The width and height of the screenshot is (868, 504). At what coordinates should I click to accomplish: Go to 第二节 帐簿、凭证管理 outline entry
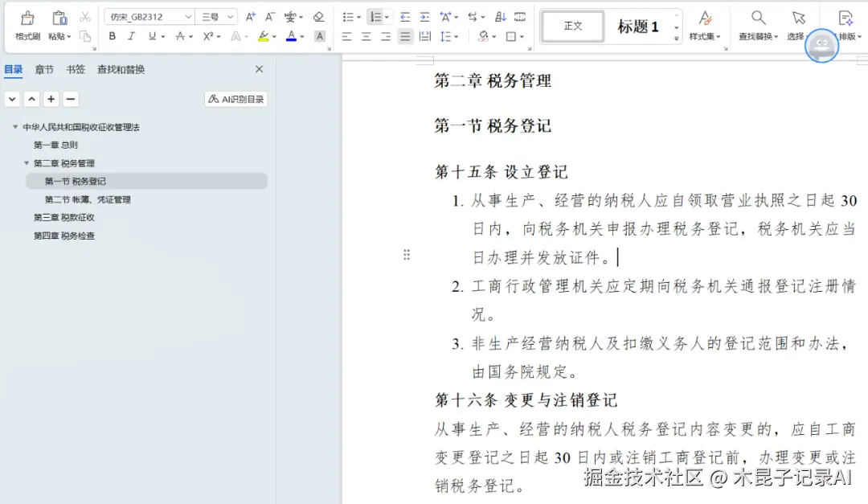tap(88, 199)
